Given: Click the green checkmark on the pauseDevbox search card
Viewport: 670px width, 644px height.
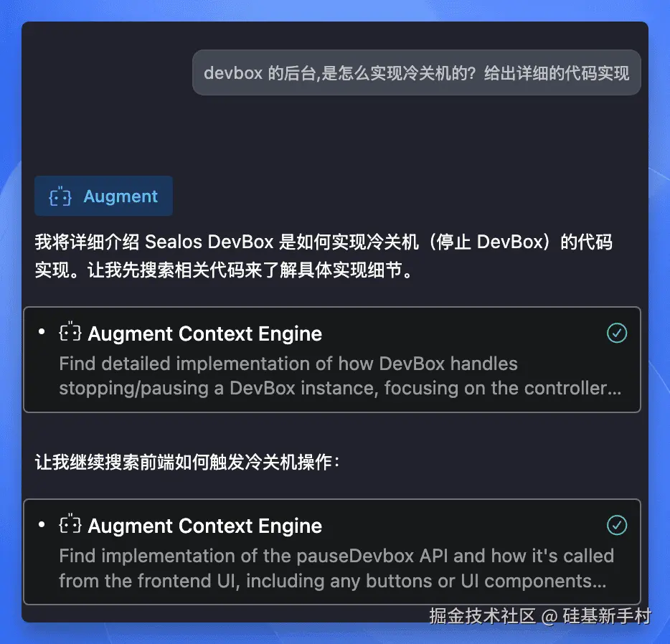Looking at the screenshot, I should click(617, 525).
